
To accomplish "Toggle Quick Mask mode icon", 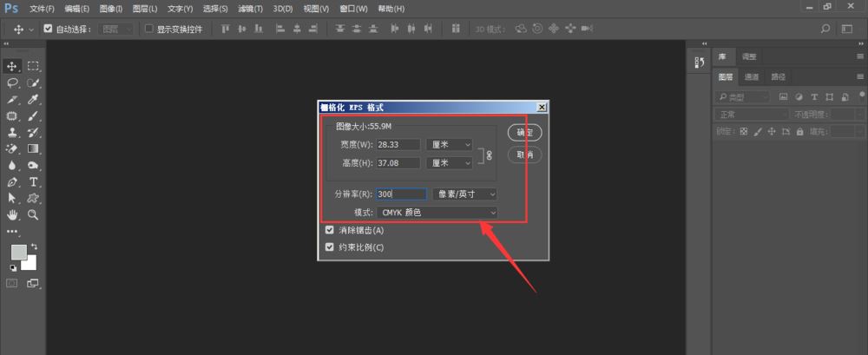I will coord(11,283).
